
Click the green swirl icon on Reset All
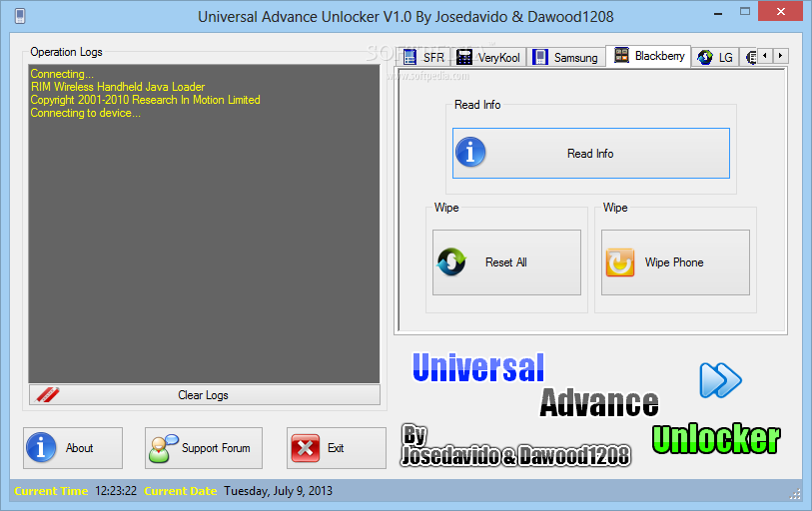coord(451,261)
